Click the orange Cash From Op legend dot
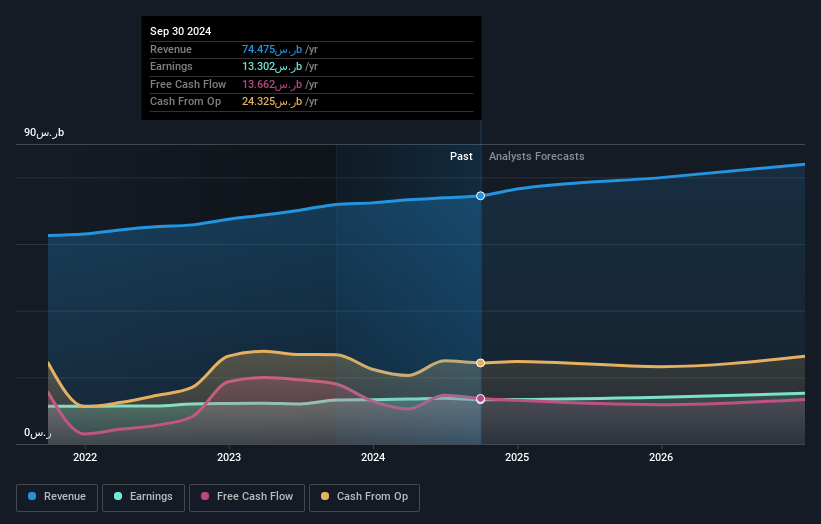This screenshot has width=821, height=524. (x=325, y=496)
